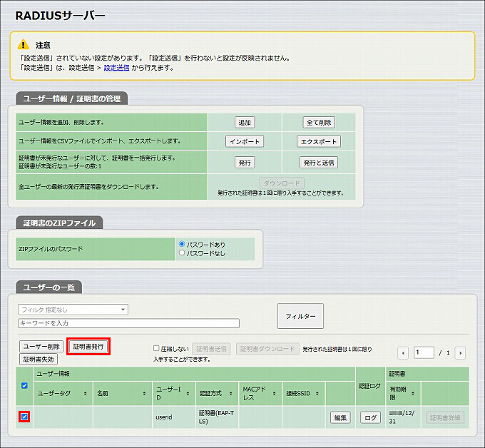Click the 編集 button for userid
Image resolution: width=485 pixels, height=448 pixels.
pyautogui.click(x=340, y=417)
